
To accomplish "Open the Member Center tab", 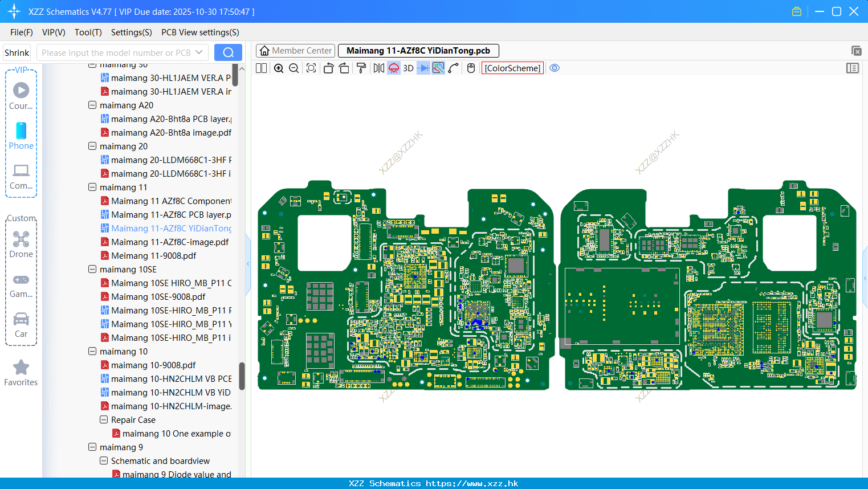I will click(x=295, y=51).
